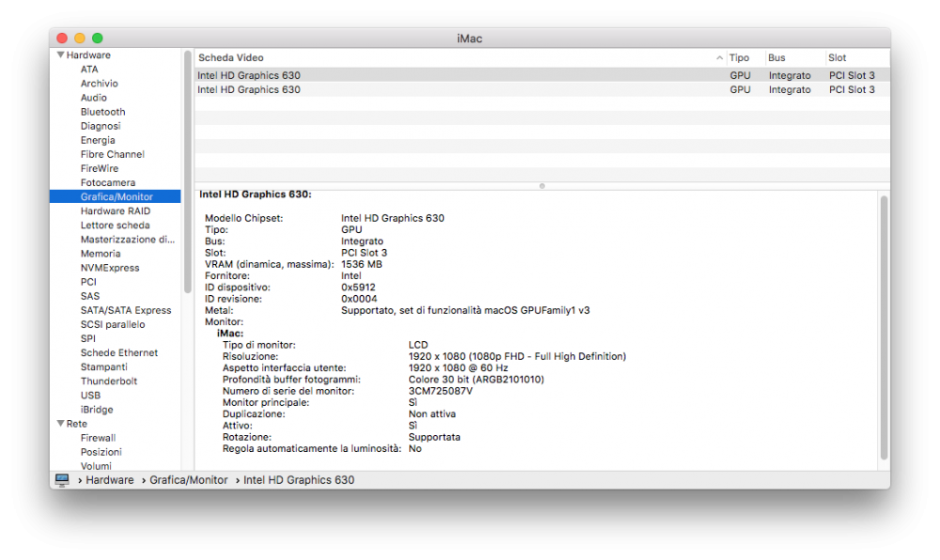Click the ID dispositivo value 0x5912
The width and height of the screenshot is (940, 560).
(x=358, y=288)
